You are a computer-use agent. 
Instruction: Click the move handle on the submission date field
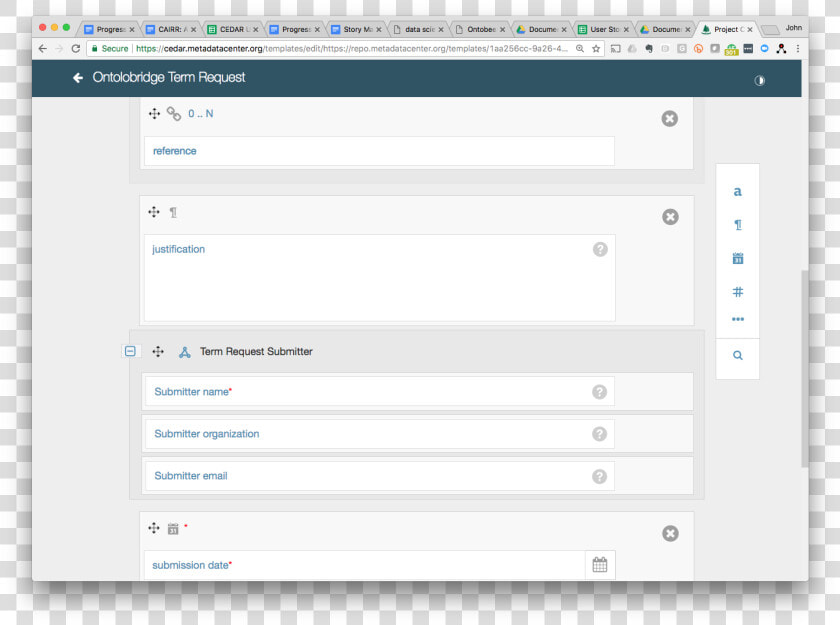pyautogui.click(x=154, y=528)
